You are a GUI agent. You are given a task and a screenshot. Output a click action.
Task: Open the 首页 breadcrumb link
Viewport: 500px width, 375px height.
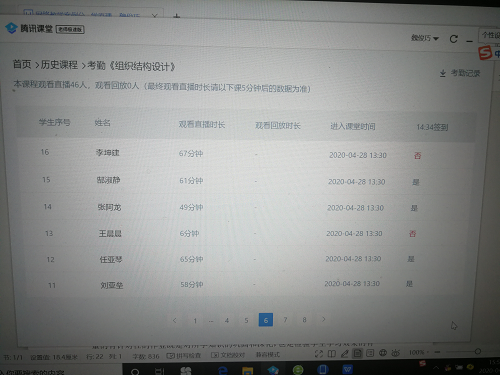22,64
